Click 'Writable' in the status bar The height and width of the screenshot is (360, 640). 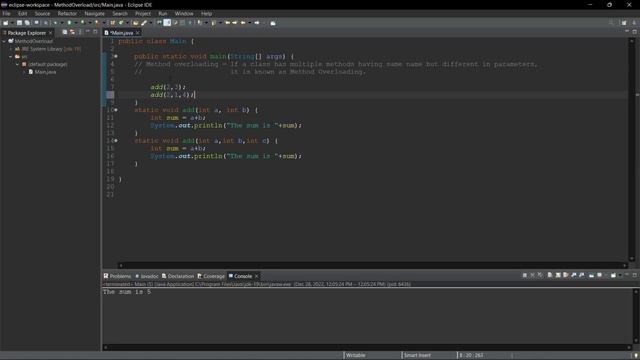[356, 355]
